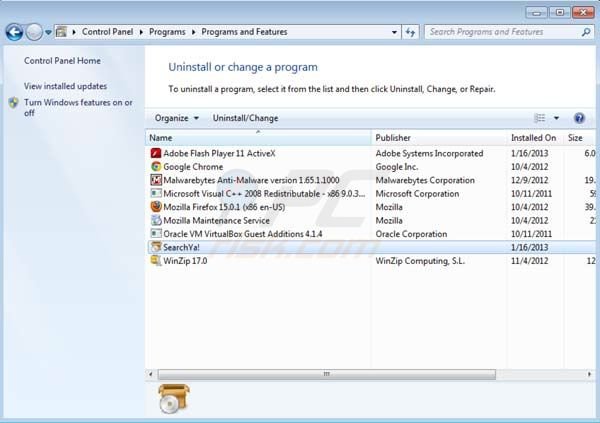
Task: Click the search magnifier icon
Action: pyautogui.click(x=586, y=33)
